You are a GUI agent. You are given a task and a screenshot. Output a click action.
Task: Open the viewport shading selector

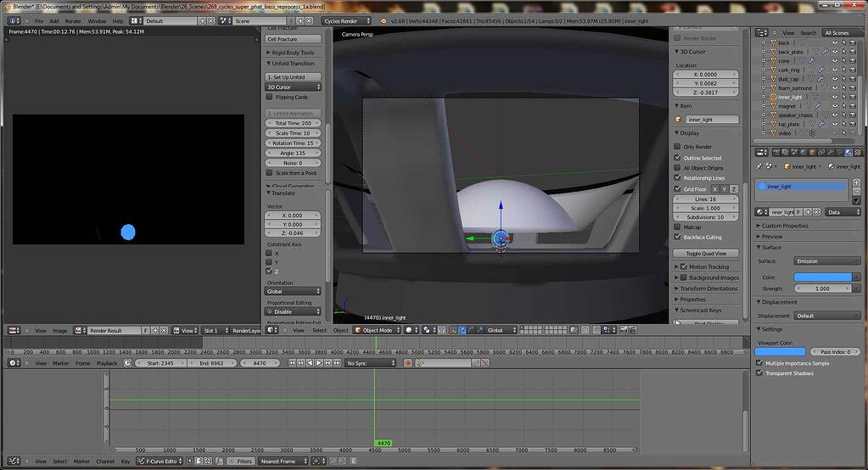pyautogui.click(x=411, y=330)
